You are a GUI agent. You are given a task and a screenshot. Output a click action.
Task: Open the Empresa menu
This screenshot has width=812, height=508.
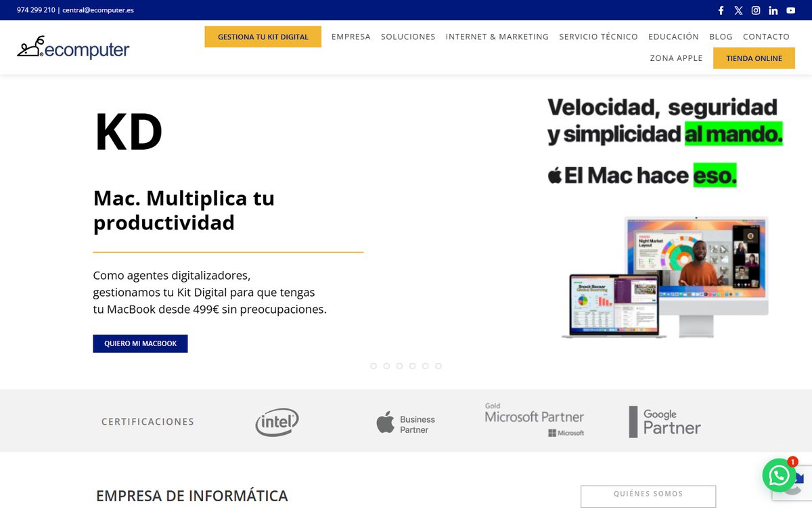[351, 37]
